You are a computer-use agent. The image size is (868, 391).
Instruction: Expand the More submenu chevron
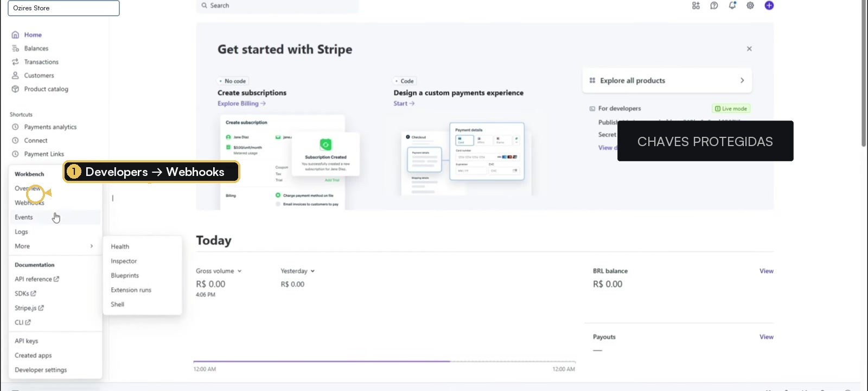(x=92, y=247)
